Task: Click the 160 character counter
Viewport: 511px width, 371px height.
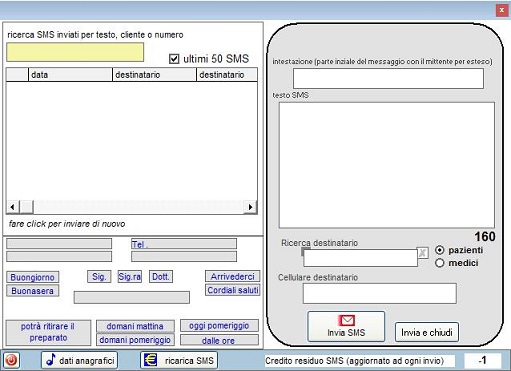Action: 485,237
